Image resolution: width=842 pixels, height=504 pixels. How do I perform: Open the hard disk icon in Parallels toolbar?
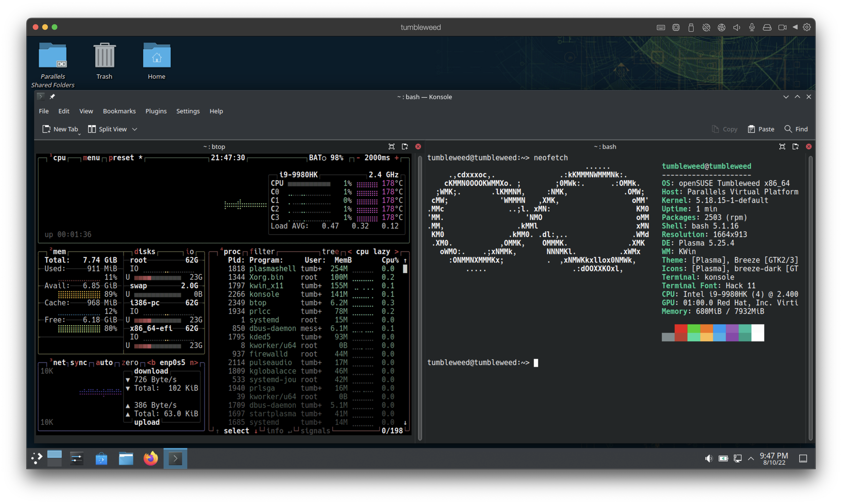[x=767, y=27]
